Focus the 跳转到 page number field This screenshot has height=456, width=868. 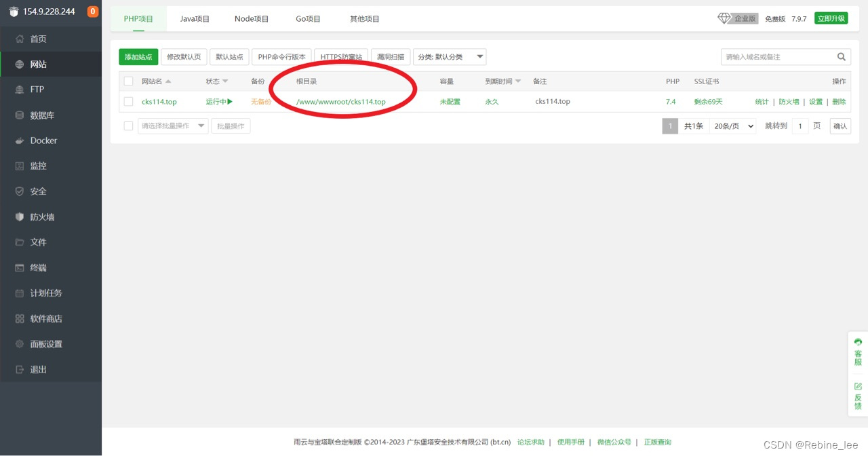(800, 126)
